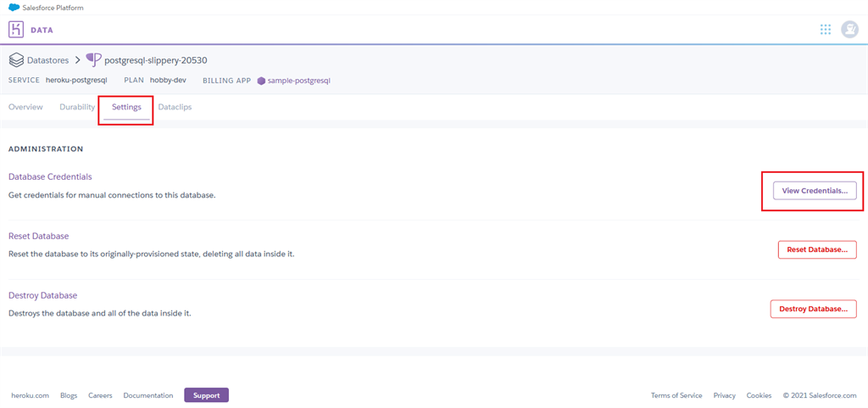Click the hobby-dev plan value
This screenshot has width=868, height=408.
point(169,81)
